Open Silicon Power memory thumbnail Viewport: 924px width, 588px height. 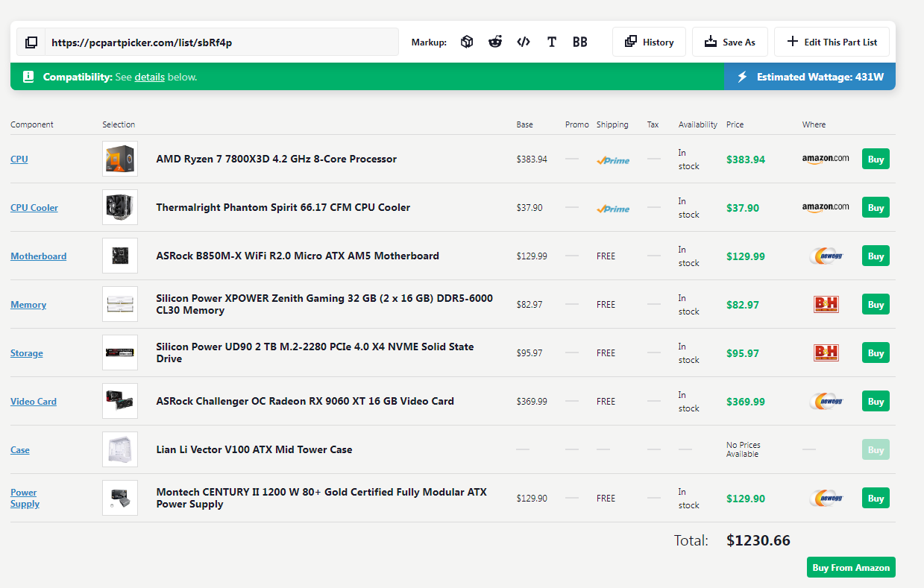120,304
